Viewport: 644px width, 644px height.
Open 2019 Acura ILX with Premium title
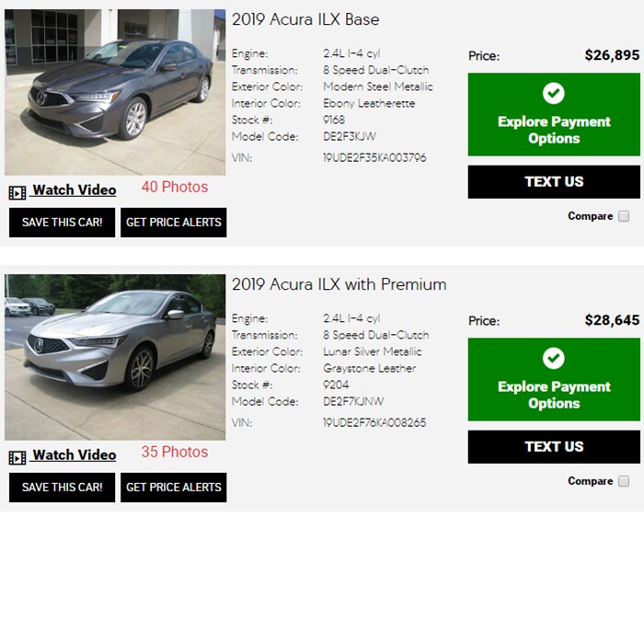click(x=339, y=284)
